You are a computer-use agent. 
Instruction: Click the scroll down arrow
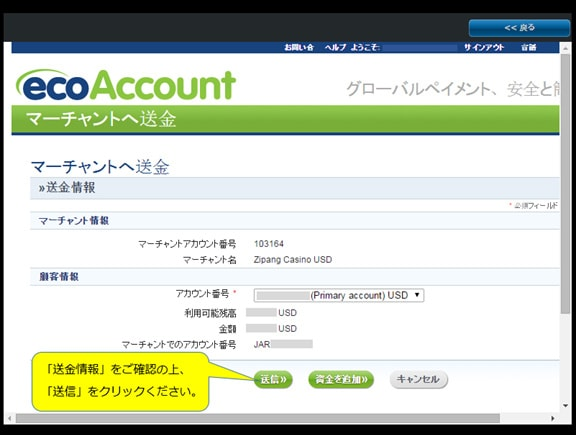point(565,406)
